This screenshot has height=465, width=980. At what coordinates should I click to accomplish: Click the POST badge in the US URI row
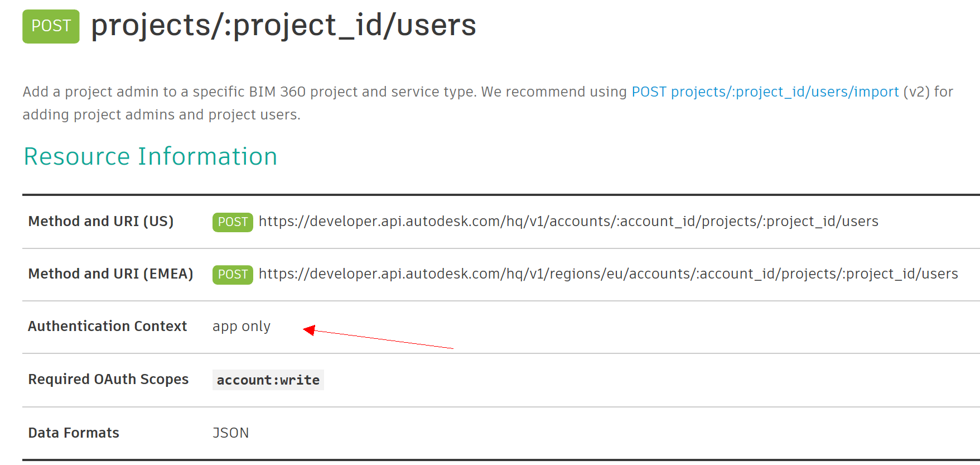pos(233,222)
